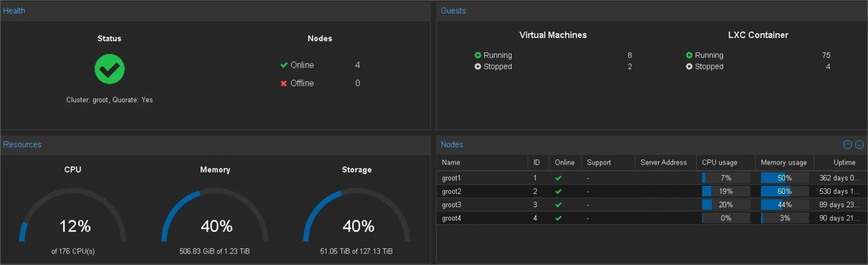Image resolution: width=868 pixels, height=265 pixels.
Task: Click '51.05 TiB of 127.13 TiB' label
Action: click(356, 251)
